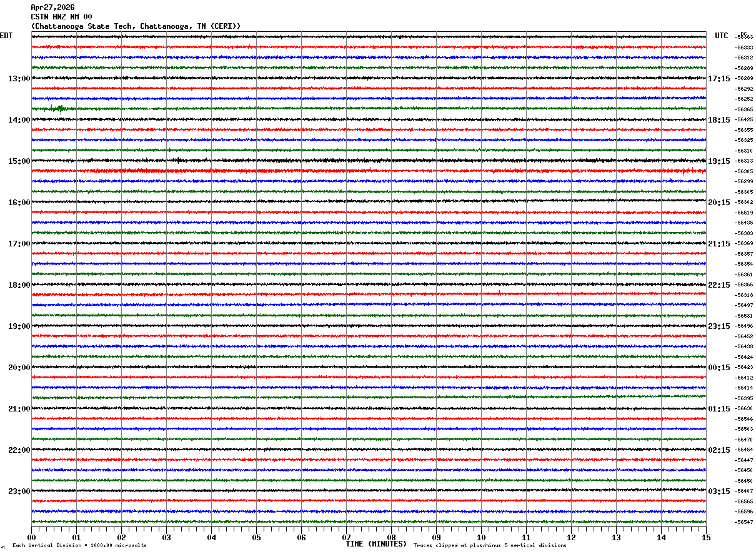Image resolution: width=756 pixels, height=554 pixels.
Task: Click the '20:00' EDT hour label
Action: point(19,368)
